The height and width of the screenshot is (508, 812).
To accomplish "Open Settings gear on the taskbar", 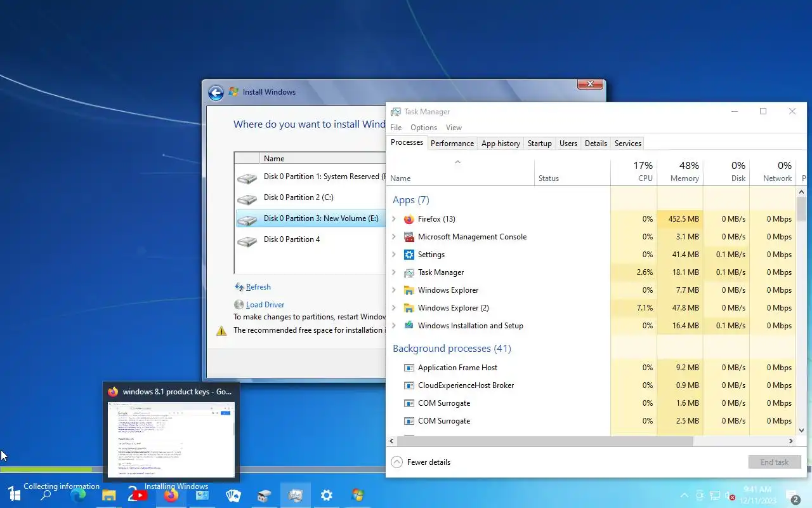I will (326, 495).
